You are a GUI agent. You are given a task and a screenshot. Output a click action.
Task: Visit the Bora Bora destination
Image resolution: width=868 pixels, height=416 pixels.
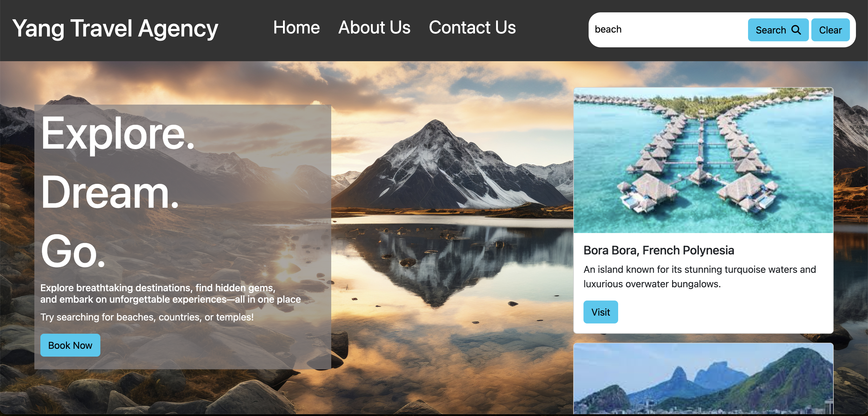tap(600, 312)
